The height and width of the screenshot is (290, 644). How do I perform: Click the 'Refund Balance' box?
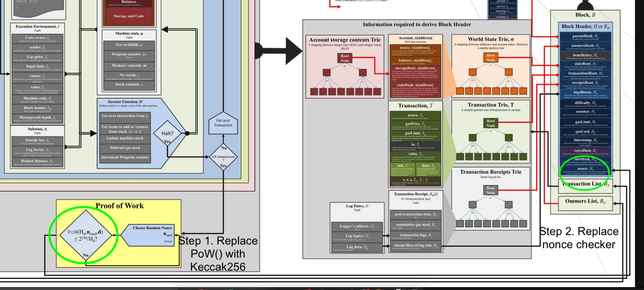pyautogui.click(x=37, y=162)
